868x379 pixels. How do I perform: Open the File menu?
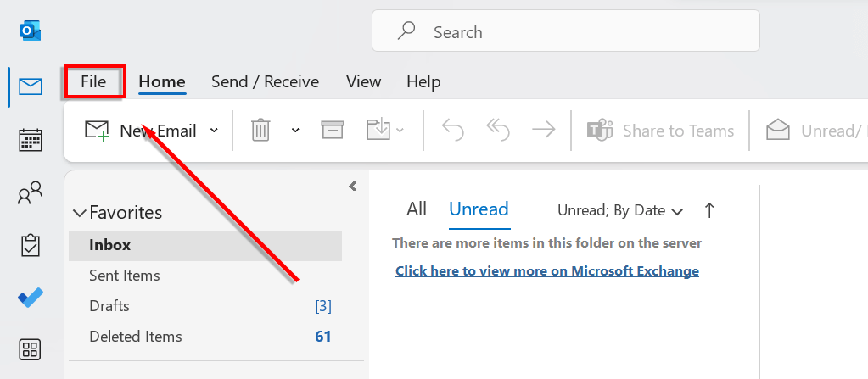93,82
